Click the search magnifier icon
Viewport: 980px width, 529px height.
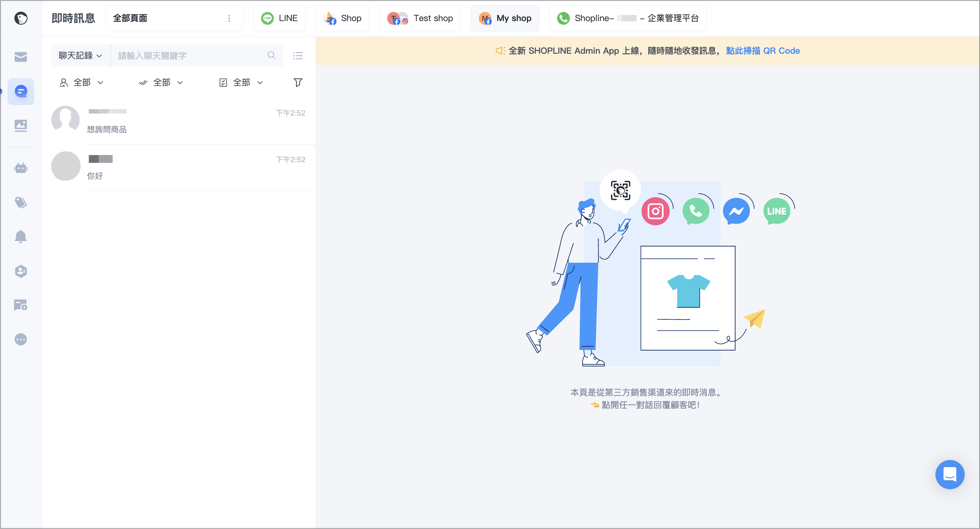[x=271, y=55]
